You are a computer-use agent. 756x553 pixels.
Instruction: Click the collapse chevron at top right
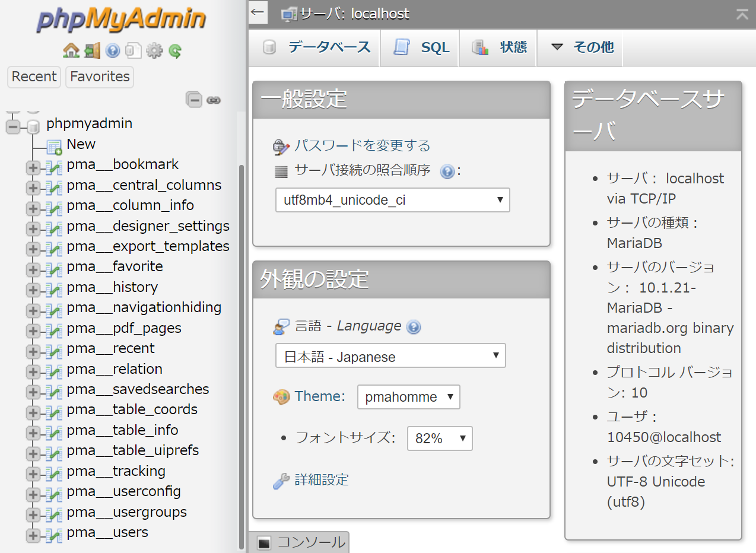[742, 14]
